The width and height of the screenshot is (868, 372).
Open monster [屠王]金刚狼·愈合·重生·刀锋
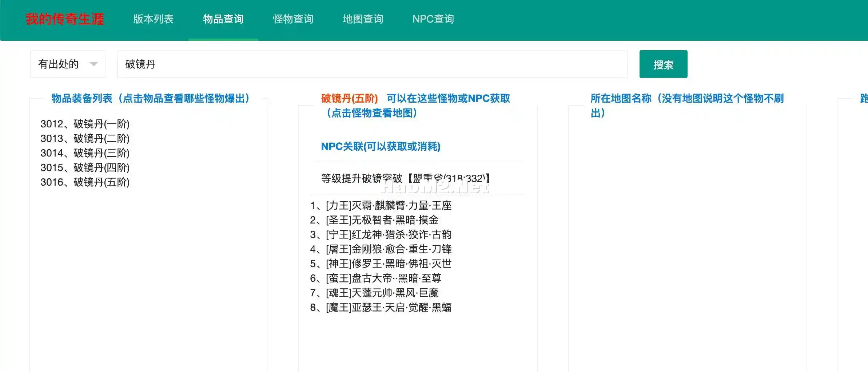381,249
